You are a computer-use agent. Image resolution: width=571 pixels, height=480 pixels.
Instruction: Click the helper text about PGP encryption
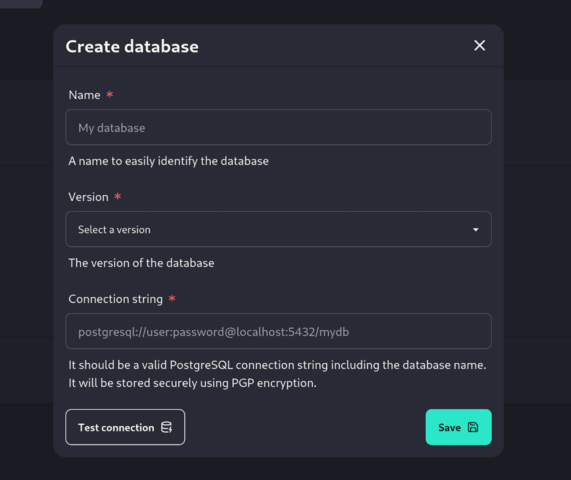click(192, 383)
